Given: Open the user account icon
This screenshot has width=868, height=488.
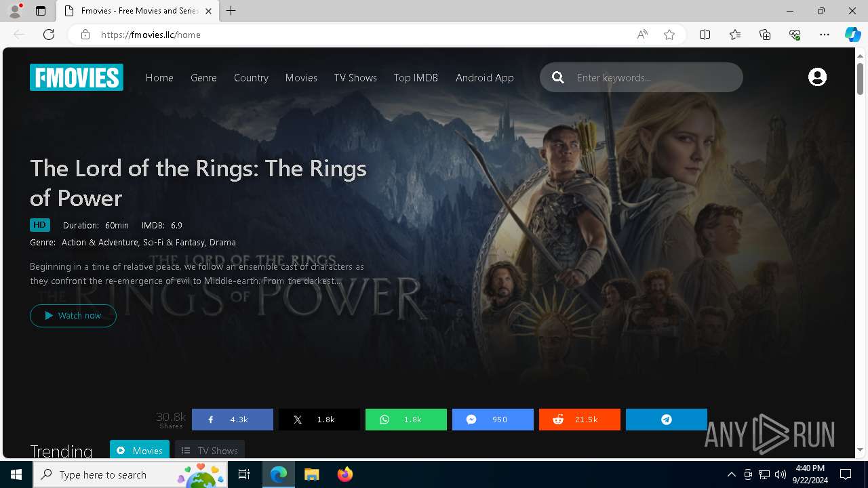Looking at the screenshot, I should pos(817,77).
